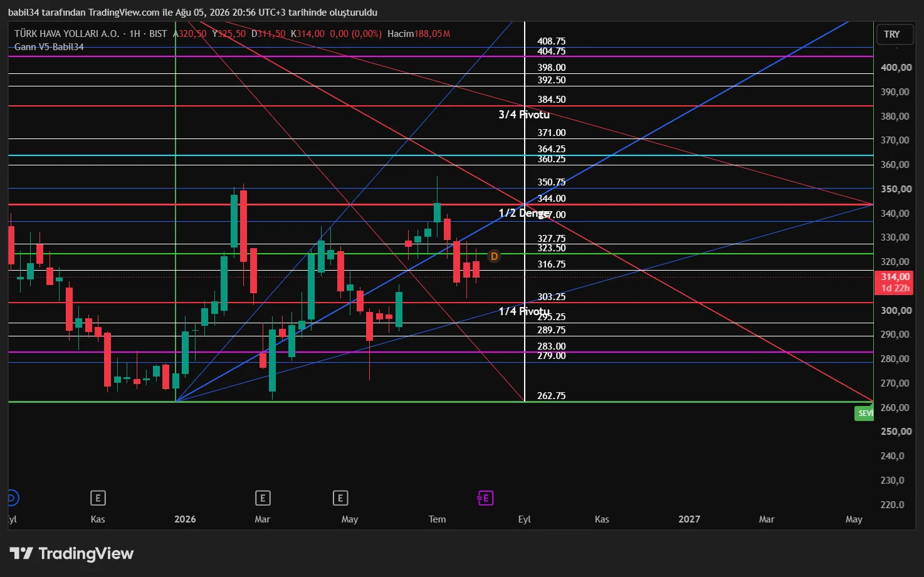
Task: Click the Tem label on time axis
Action: [x=438, y=519]
